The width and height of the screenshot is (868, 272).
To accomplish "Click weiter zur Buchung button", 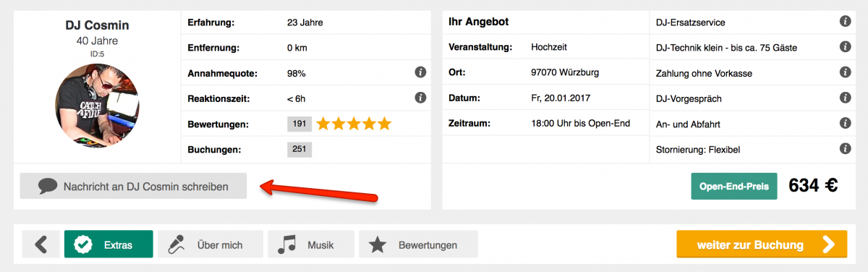I will click(x=762, y=245).
